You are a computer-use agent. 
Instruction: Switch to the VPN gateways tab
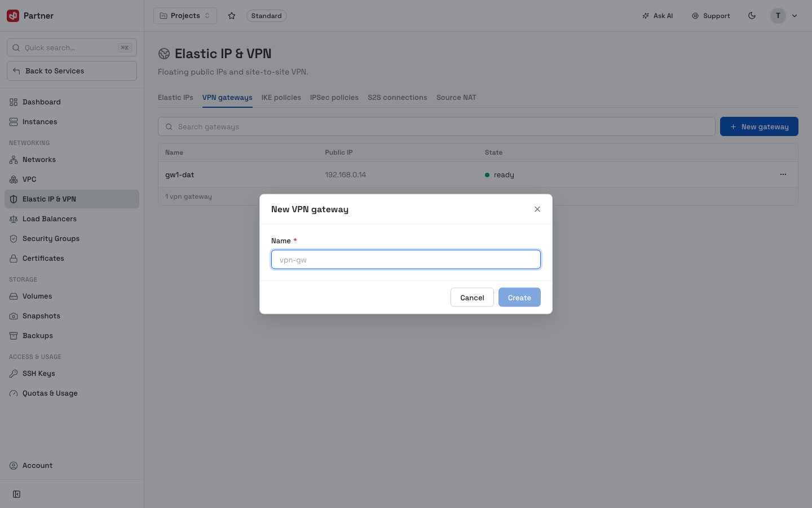[227, 98]
